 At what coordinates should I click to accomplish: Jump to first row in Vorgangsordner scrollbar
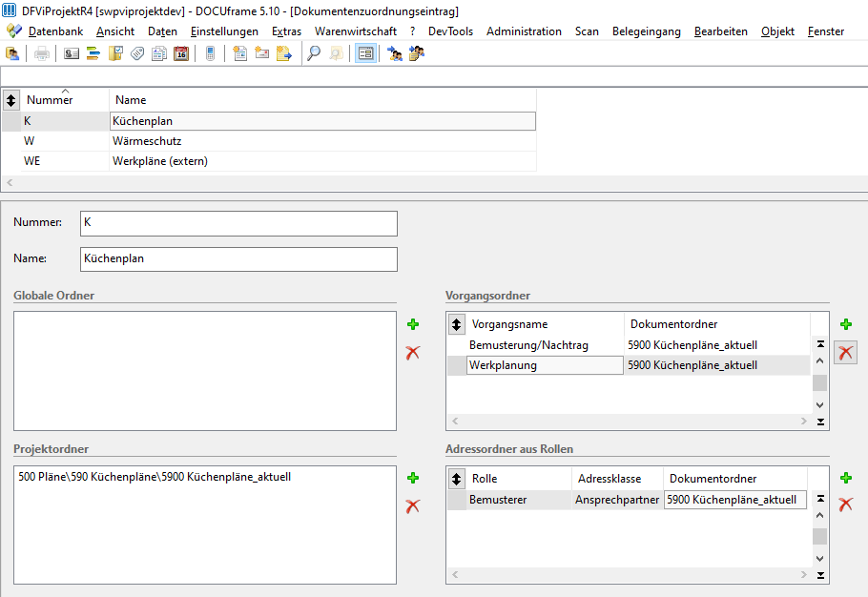(x=820, y=344)
